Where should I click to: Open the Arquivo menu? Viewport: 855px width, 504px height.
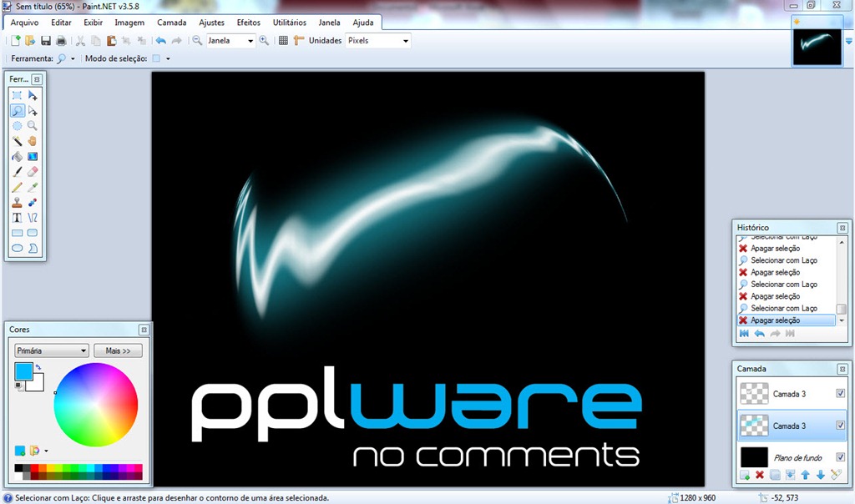(24, 23)
